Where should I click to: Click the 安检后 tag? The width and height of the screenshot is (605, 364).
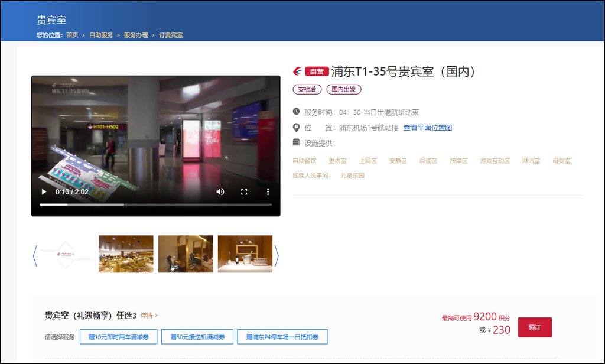pos(307,89)
